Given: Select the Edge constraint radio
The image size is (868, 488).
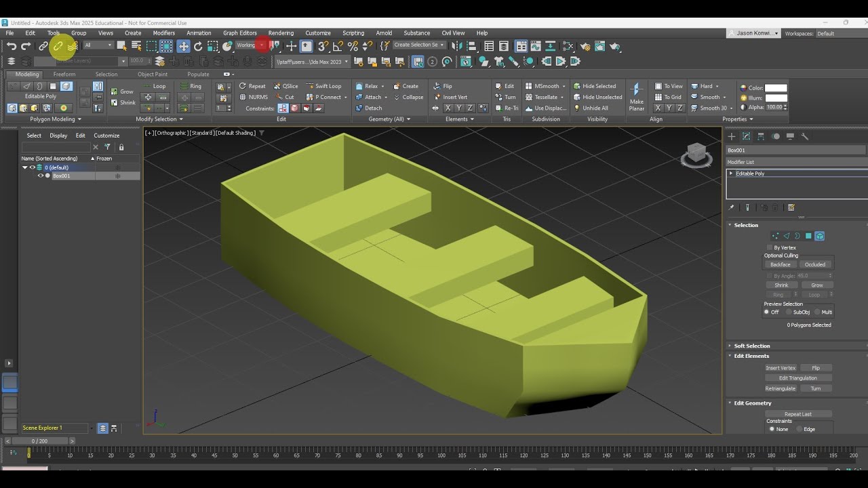Looking at the screenshot, I should [800, 429].
